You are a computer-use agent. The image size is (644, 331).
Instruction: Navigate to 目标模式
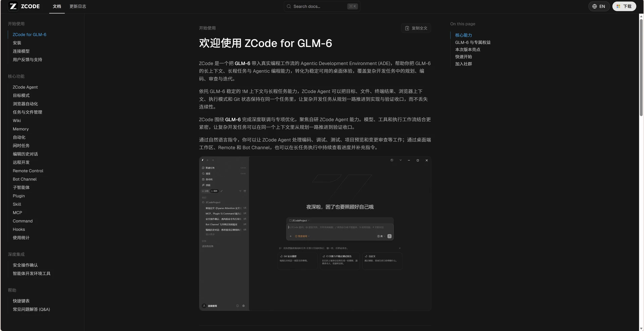click(x=21, y=95)
